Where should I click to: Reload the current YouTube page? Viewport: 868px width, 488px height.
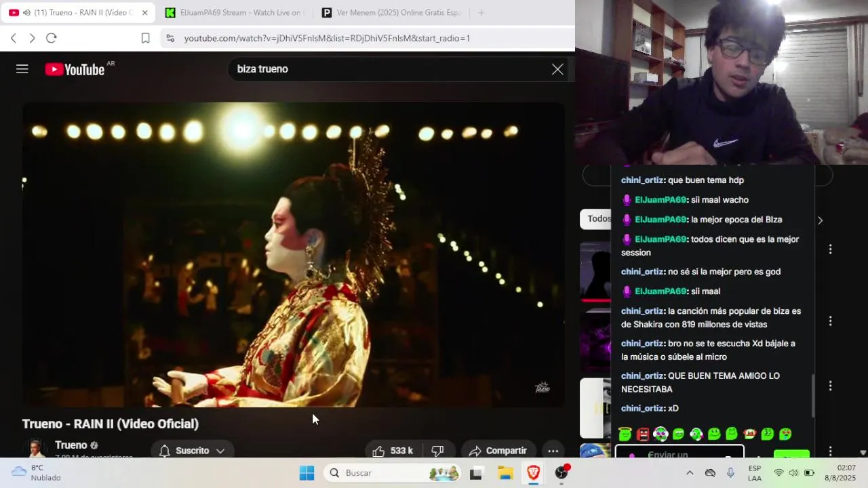point(51,38)
